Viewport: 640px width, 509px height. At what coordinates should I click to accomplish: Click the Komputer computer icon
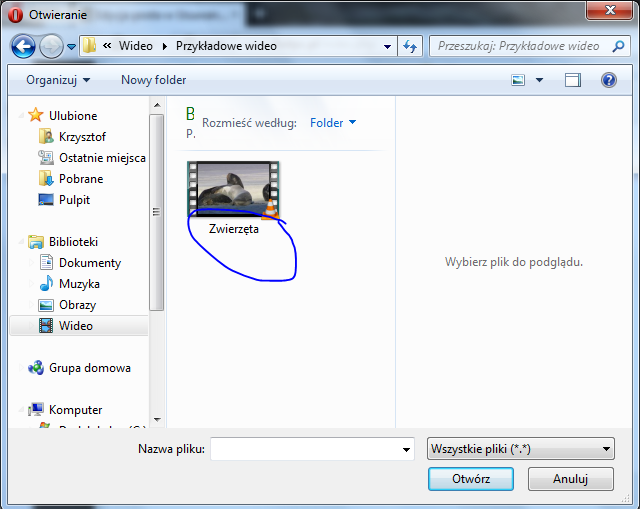tap(36, 409)
